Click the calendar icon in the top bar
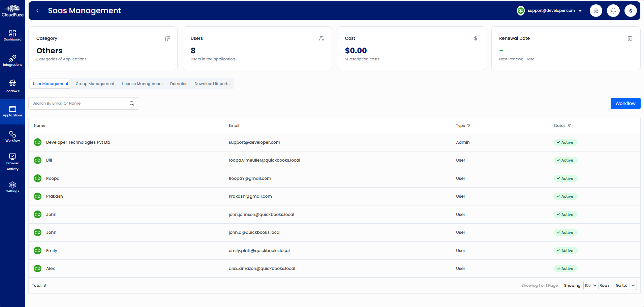This screenshot has height=307, width=644. click(x=596, y=10)
